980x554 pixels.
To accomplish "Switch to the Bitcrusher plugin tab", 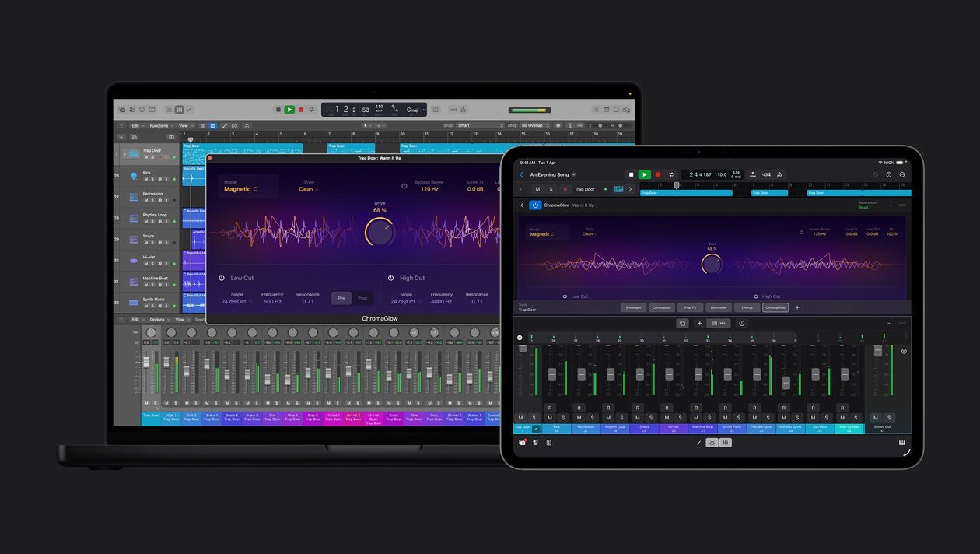I will tap(719, 307).
